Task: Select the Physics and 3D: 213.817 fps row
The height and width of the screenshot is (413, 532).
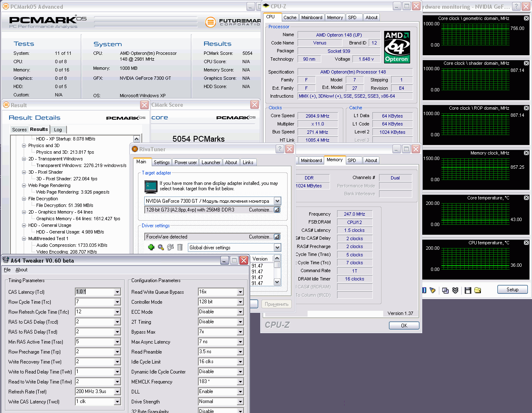Action: click(x=65, y=152)
